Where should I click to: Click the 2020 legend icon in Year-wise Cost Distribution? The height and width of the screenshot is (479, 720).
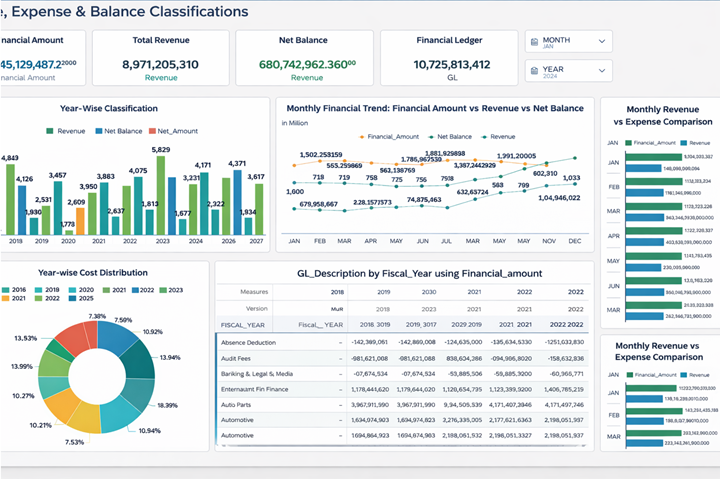[71, 290]
